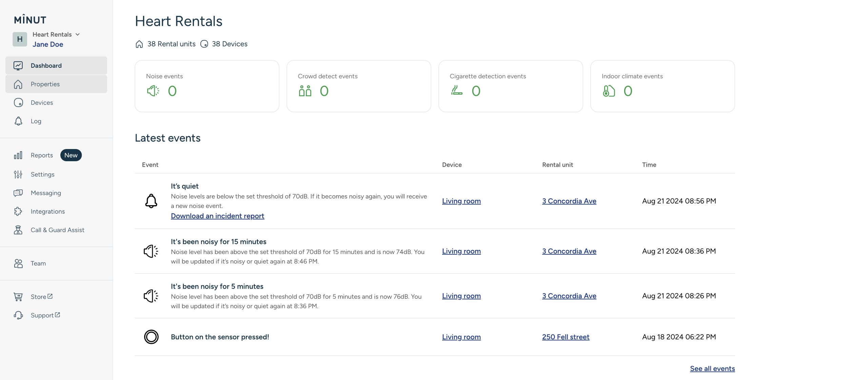Click the Dashboard chart icon in sidebar
Screen dimensions: 868x380
[18, 66]
